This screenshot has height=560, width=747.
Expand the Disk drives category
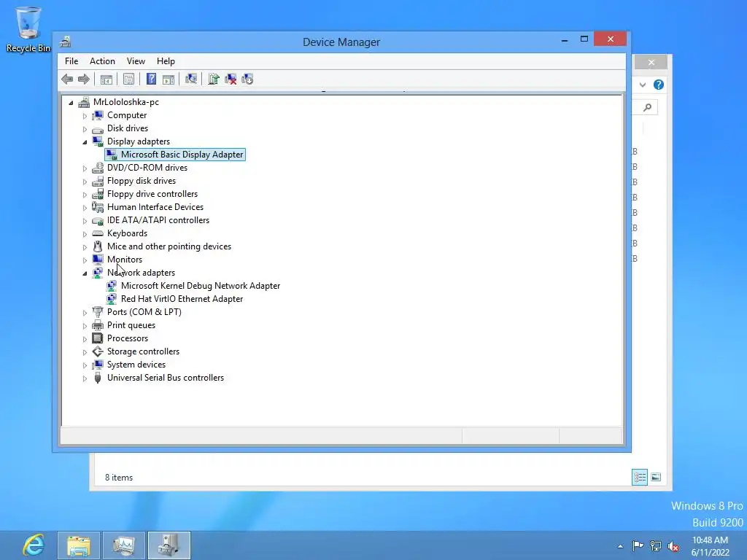coord(85,129)
